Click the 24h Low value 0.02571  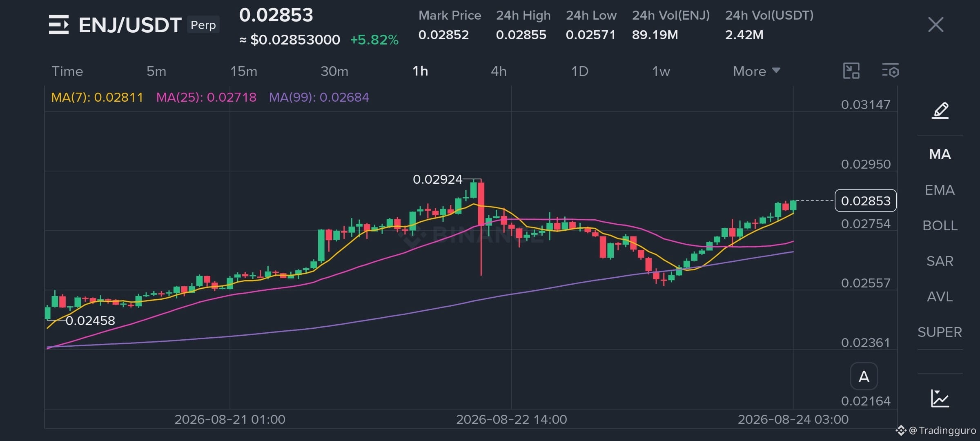[x=590, y=35]
